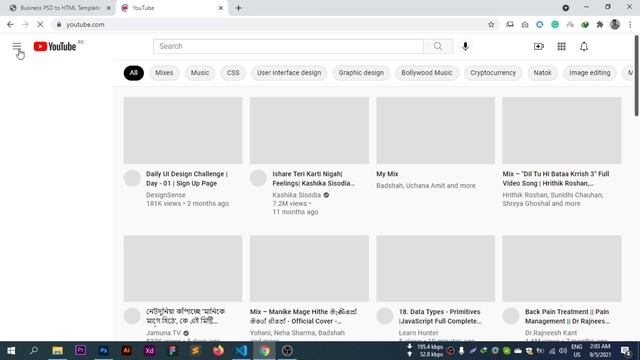This screenshot has width=640, height=360.
Task: Close the YouTube browser tab
Action: (x=221, y=8)
